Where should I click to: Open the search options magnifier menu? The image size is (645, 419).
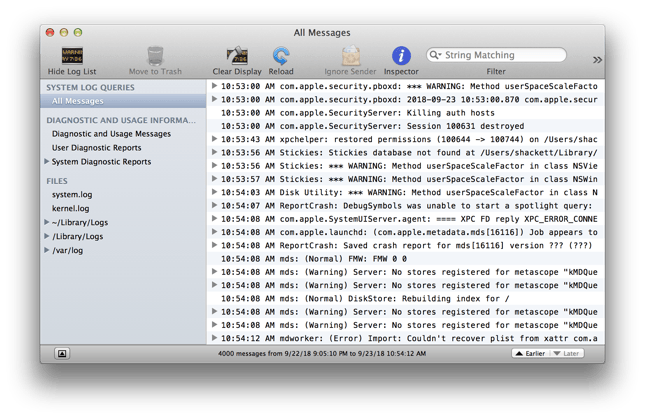coord(435,55)
